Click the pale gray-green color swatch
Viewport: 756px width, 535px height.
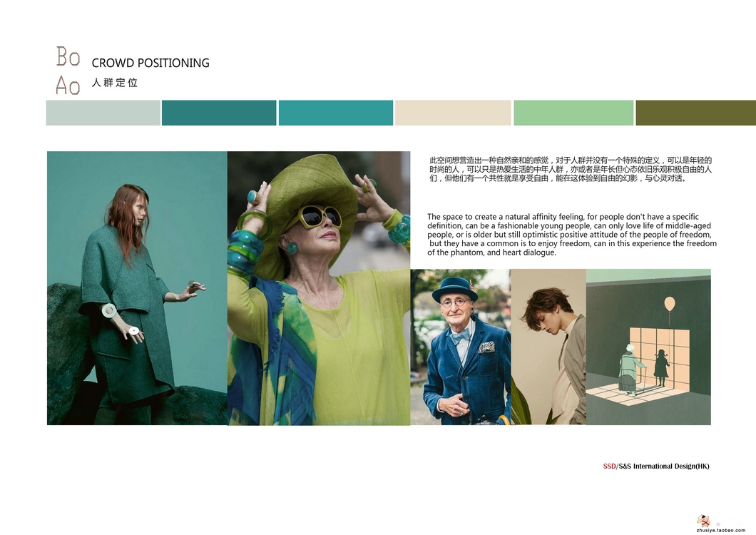coord(103,113)
